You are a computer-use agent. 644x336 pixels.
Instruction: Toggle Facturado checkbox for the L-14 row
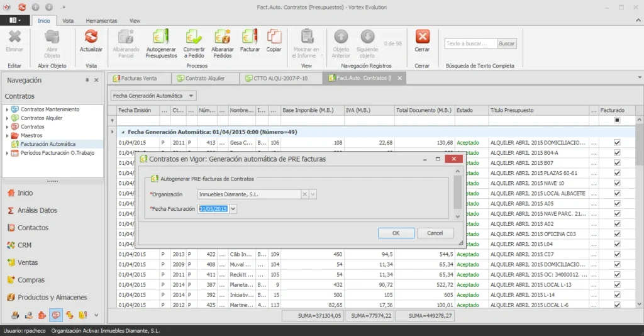pyautogui.click(x=617, y=295)
